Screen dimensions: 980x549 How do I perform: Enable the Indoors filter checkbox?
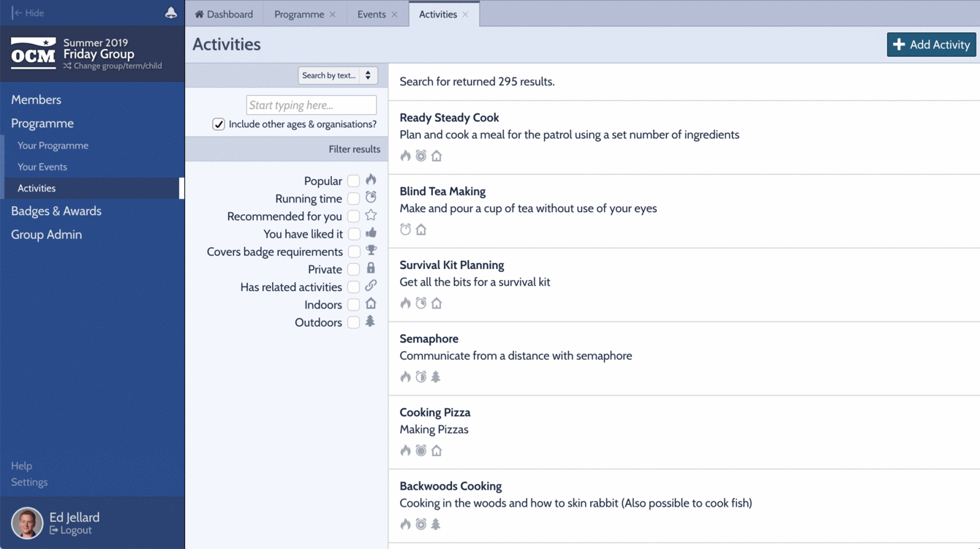click(354, 304)
